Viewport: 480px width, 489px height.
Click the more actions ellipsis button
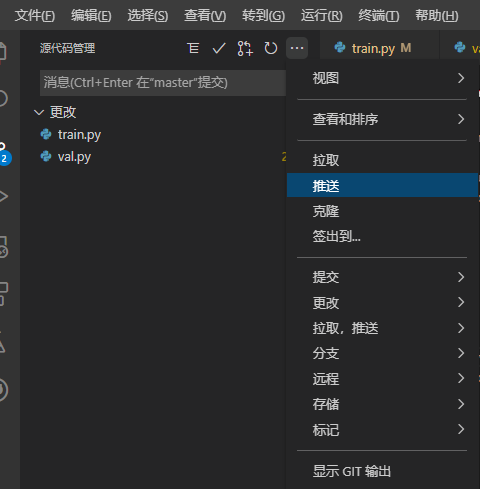[x=297, y=48]
